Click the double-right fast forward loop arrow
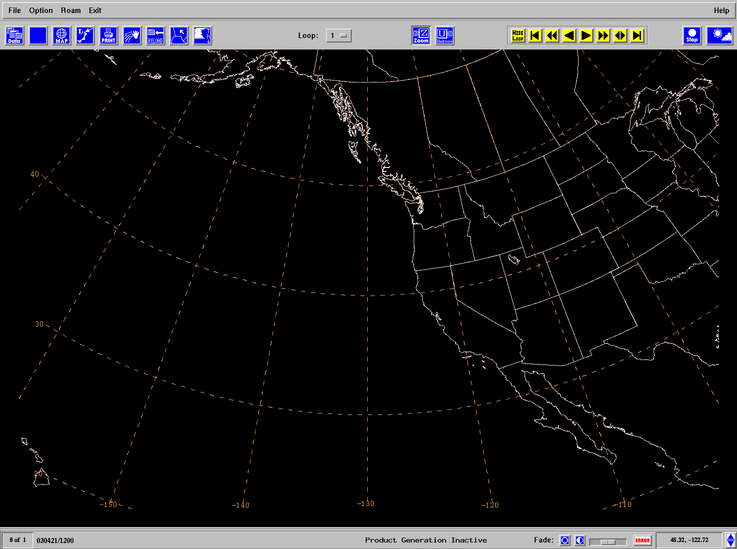The width and height of the screenshot is (737, 549). click(x=603, y=35)
